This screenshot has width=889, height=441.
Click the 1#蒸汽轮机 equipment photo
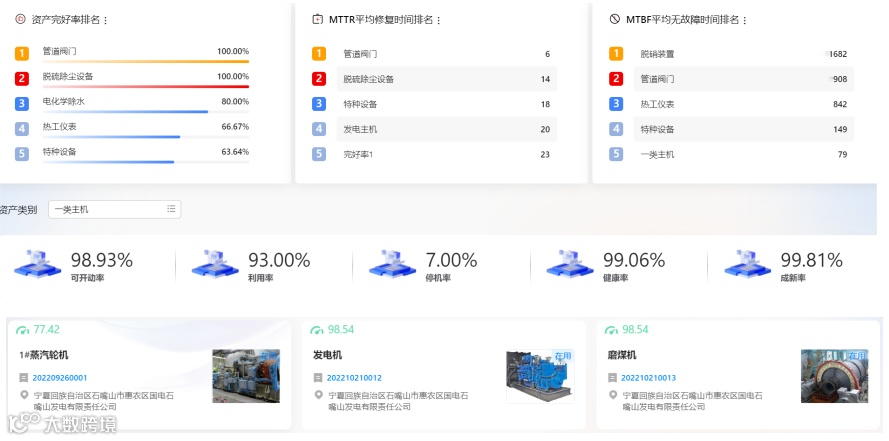click(x=246, y=376)
